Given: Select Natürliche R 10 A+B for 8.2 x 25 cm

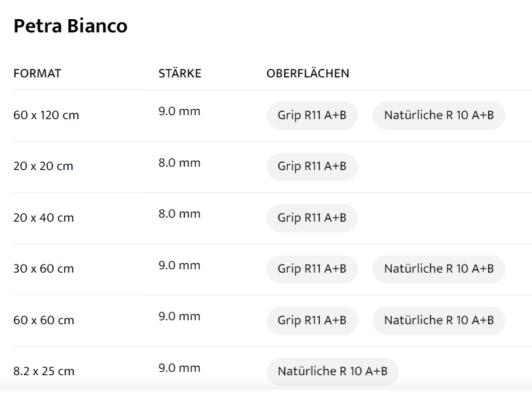Looking at the screenshot, I should (332, 371).
